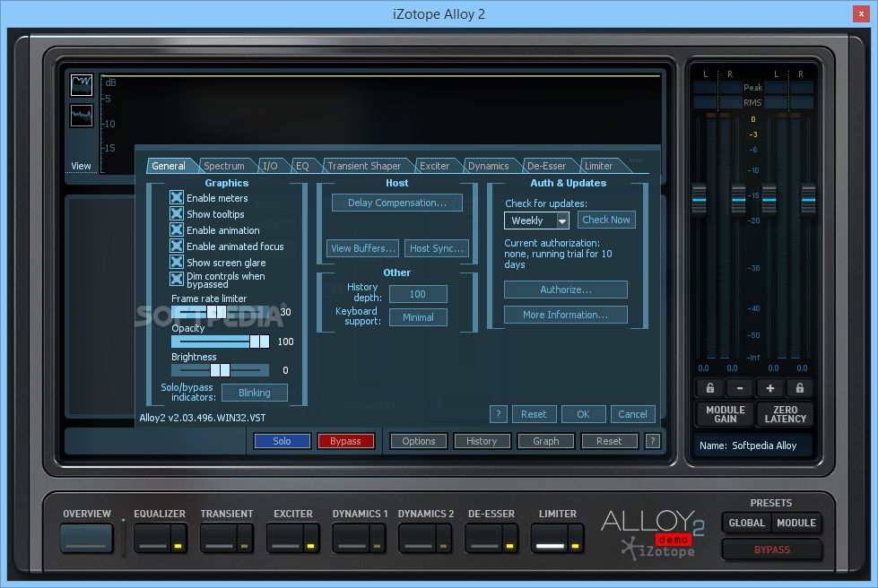Open the Transient module button

[219, 538]
